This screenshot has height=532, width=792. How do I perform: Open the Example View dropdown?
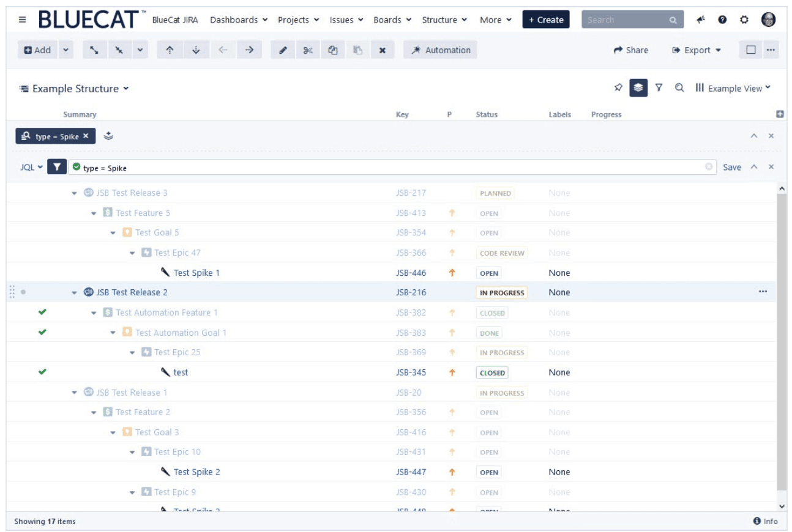733,88
